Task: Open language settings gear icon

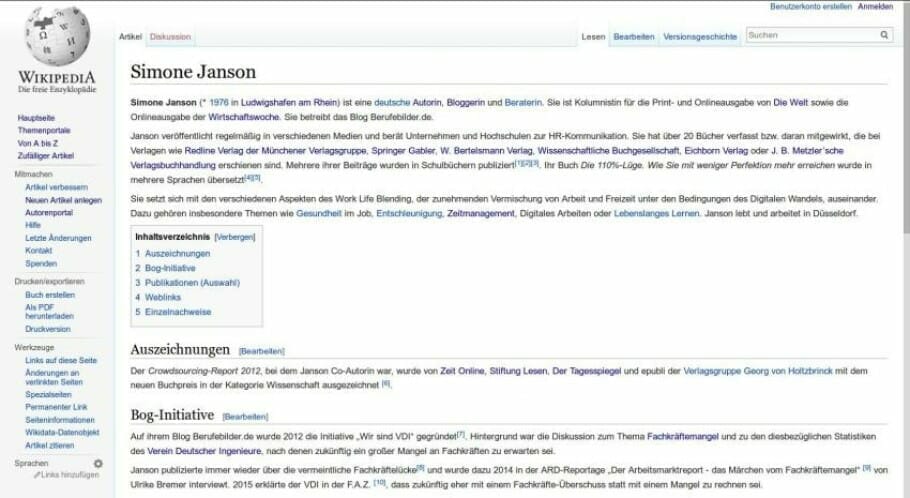Action: [x=98, y=464]
